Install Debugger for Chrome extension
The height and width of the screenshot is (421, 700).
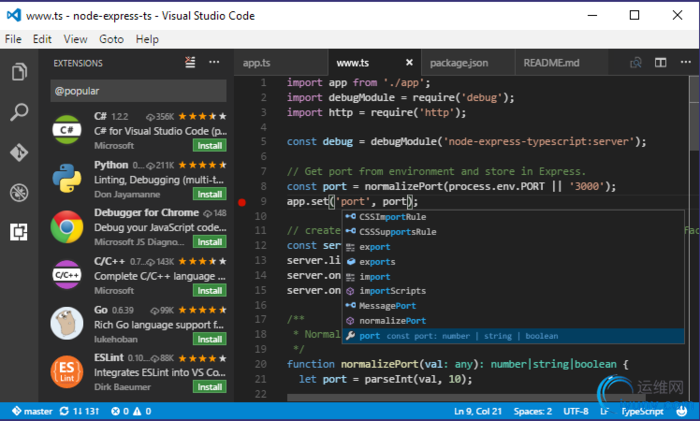coord(209,242)
